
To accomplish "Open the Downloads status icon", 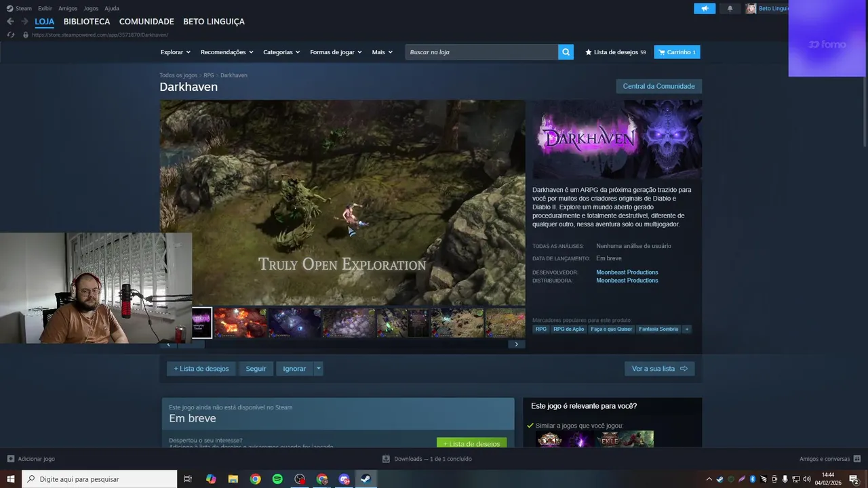I will click(x=386, y=459).
